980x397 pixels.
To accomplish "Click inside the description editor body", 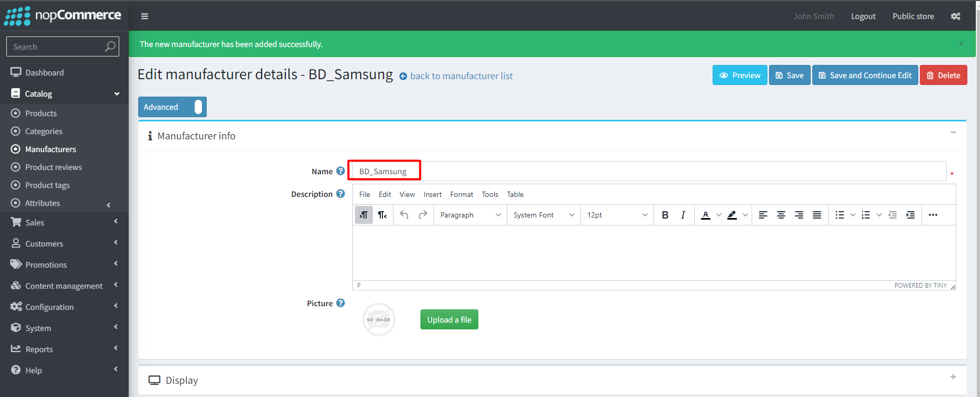I will click(x=654, y=253).
